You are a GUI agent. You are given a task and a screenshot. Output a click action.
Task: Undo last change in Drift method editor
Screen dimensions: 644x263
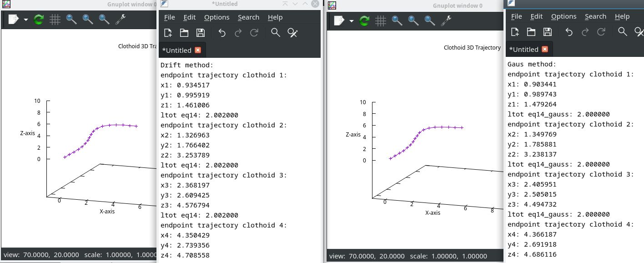click(222, 32)
